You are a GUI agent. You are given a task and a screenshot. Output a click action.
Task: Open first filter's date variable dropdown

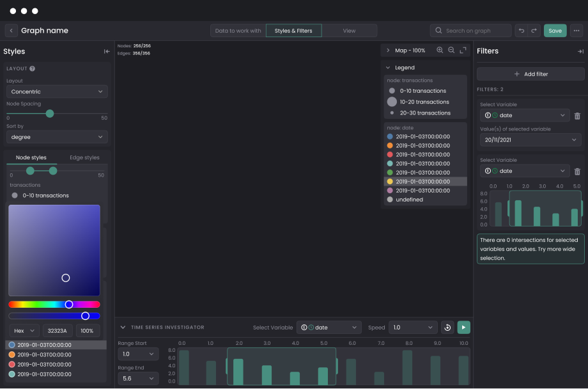click(525, 115)
